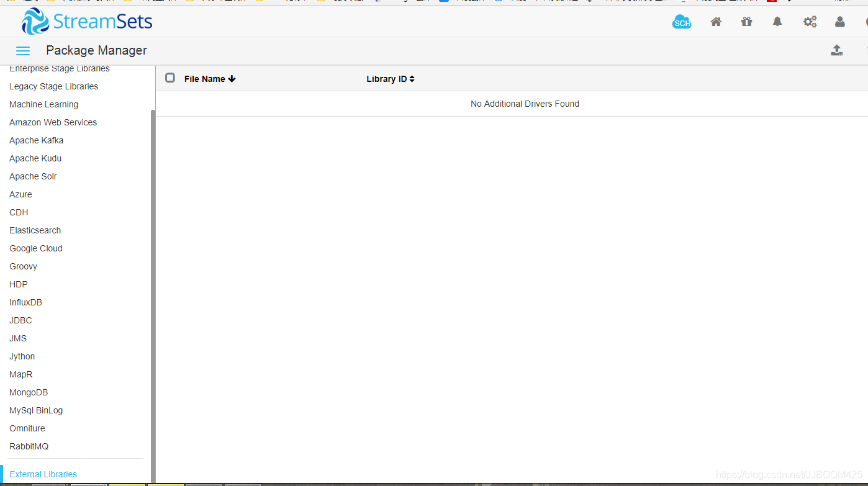
Task: Choose MySql BinLog library category
Action: pos(36,410)
